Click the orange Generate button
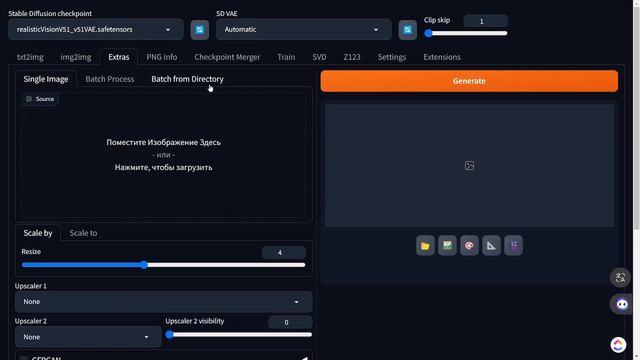The image size is (640, 360). click(x=469, y=81)
